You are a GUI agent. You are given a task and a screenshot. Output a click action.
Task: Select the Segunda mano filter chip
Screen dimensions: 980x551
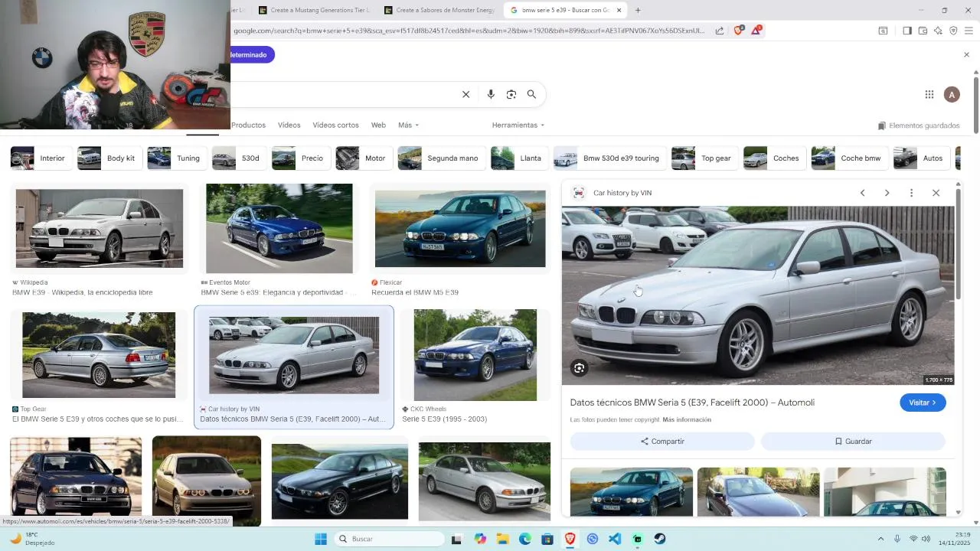tap(441, 158)
